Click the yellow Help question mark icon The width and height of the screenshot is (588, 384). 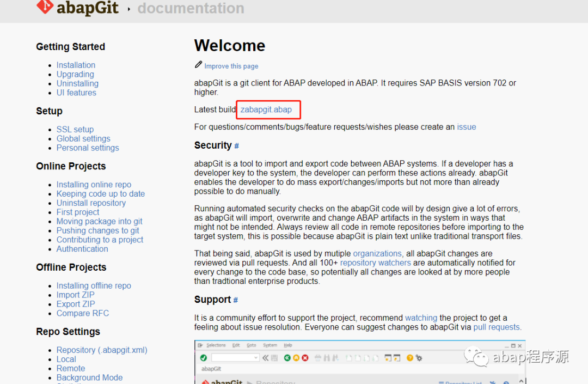(410, 358)
